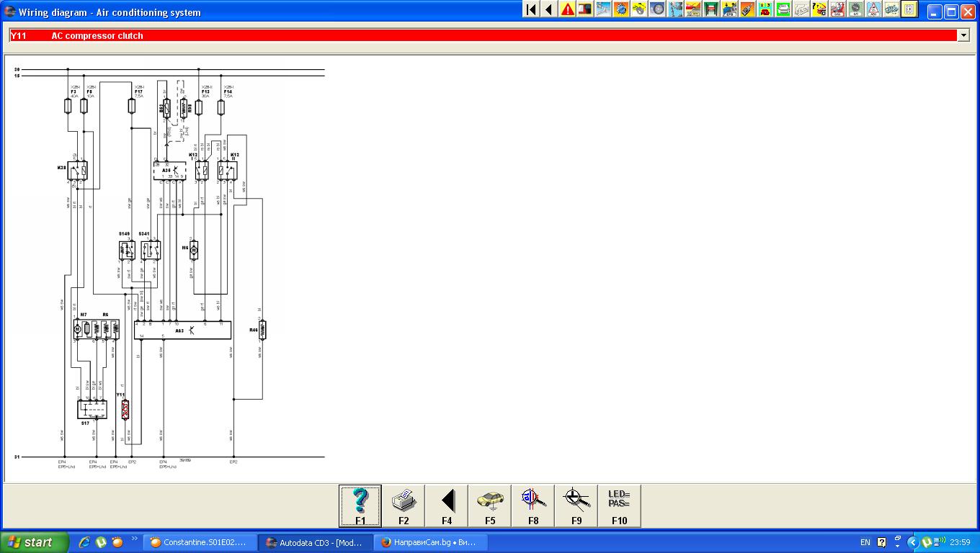980x553 pixels.
Task: Click the F8 component magnifier button
Action: coord(533,505)
